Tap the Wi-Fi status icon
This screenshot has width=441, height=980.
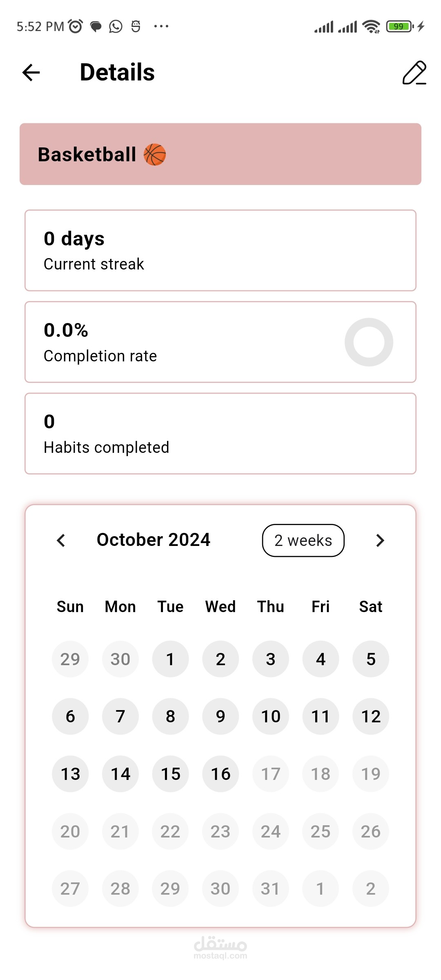click(371, 27)
